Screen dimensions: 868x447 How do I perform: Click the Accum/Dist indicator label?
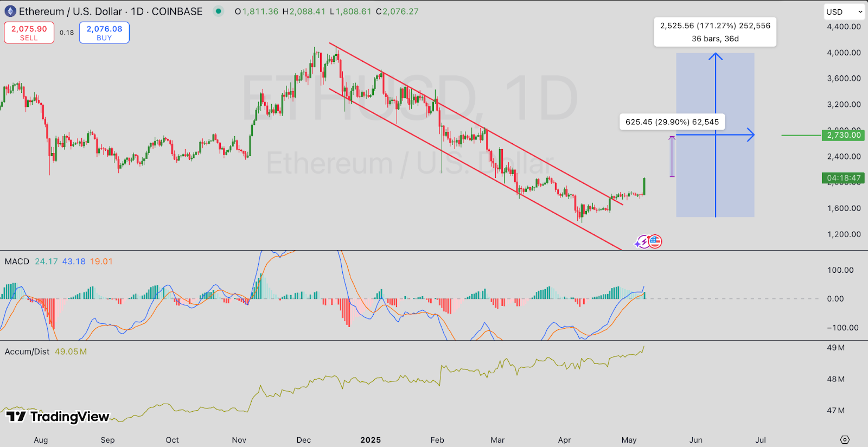(27, 352)
